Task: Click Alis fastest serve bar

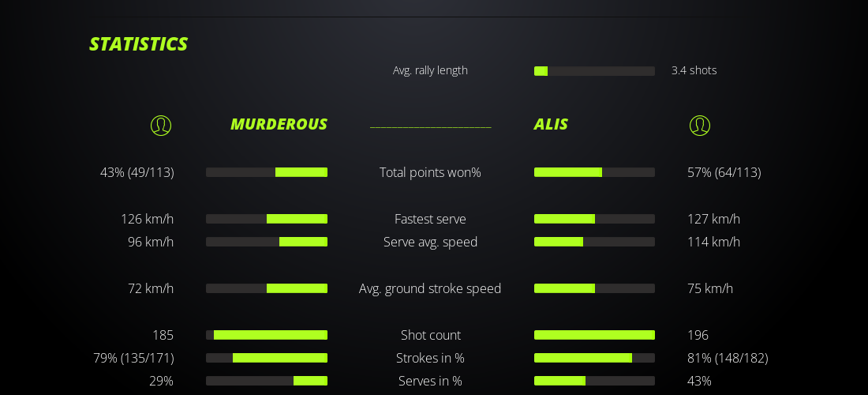Action: (594, 219)
